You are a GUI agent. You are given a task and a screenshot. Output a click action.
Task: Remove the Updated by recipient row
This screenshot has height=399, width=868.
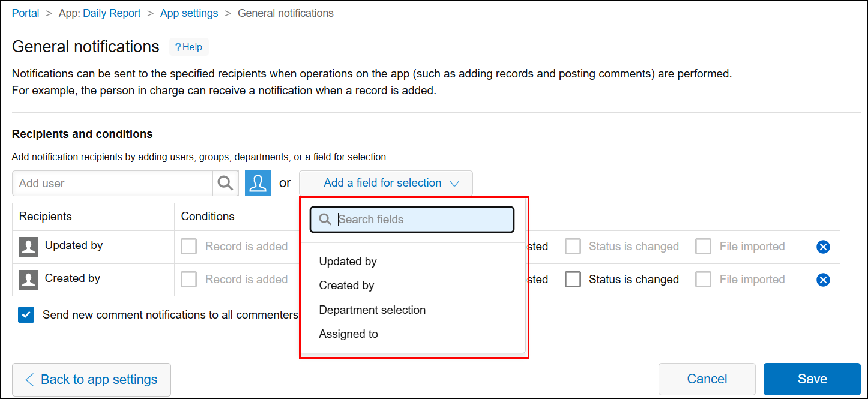point(823,247)
